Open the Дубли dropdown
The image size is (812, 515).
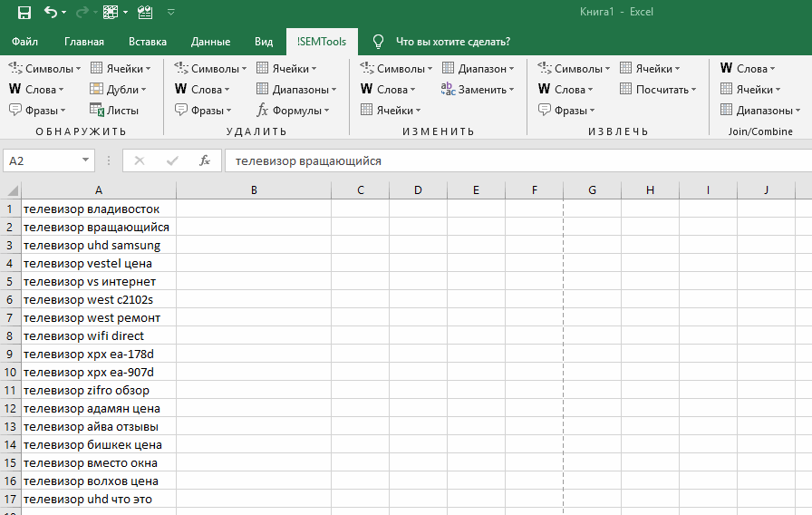pyautogui.click(x=118, y=89)
